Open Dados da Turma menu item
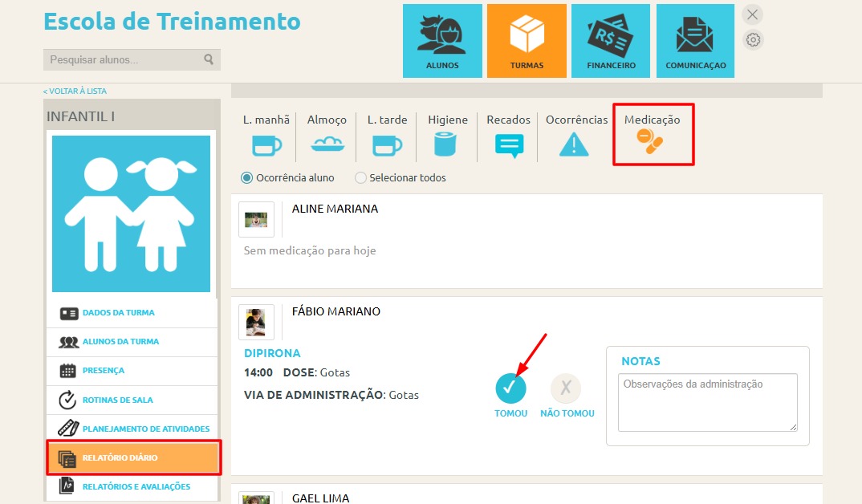The image size is (862, 504). coord(132,313)
